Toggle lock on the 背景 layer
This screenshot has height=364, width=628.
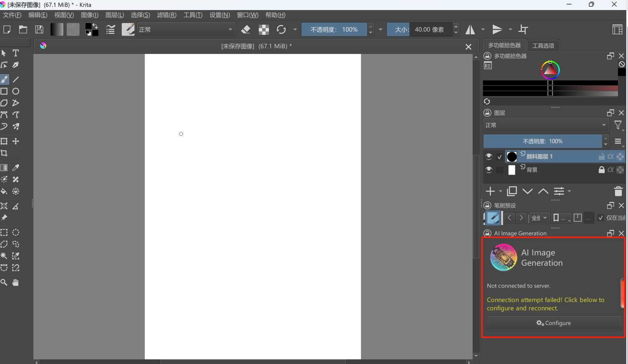tap(602, 170)
